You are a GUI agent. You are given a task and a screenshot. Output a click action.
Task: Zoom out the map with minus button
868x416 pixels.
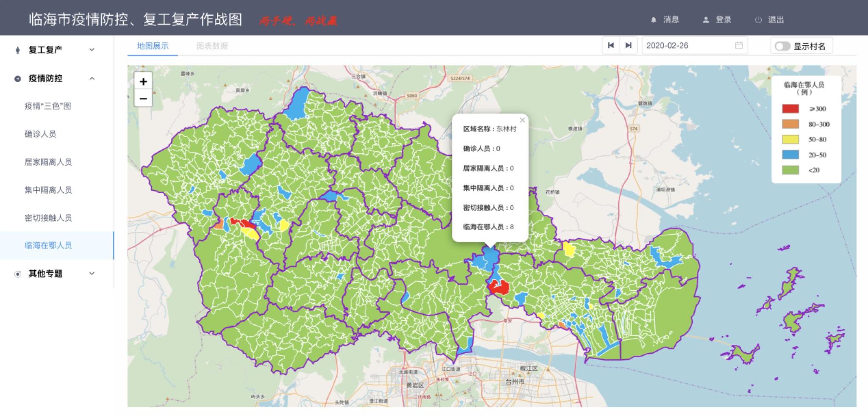tap(143, 99)
